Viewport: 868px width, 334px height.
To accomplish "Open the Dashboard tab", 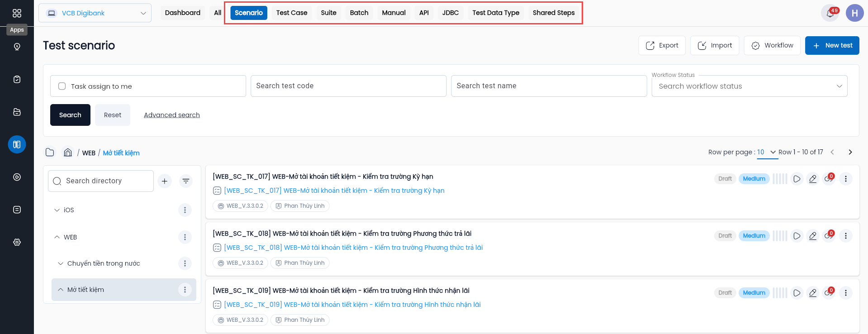I will tap(183, 13).
